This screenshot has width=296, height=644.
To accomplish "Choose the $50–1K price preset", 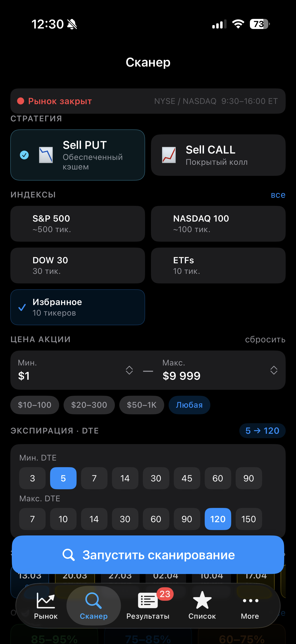I will coord(142,405).
